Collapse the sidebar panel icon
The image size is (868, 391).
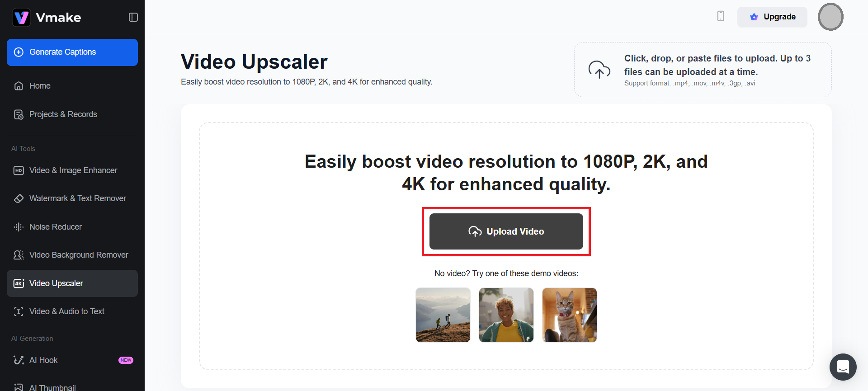[x=133, y=17]
